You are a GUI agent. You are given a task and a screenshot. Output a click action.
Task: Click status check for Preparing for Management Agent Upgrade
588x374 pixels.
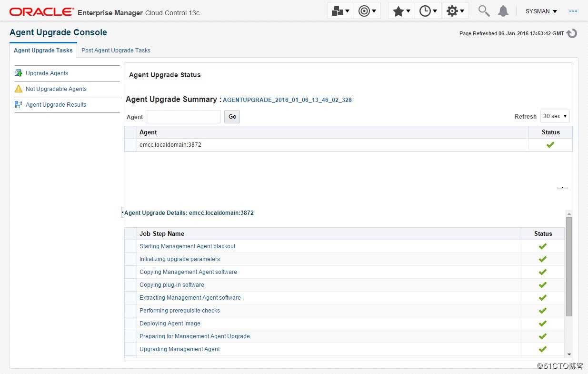click(542, 336)
